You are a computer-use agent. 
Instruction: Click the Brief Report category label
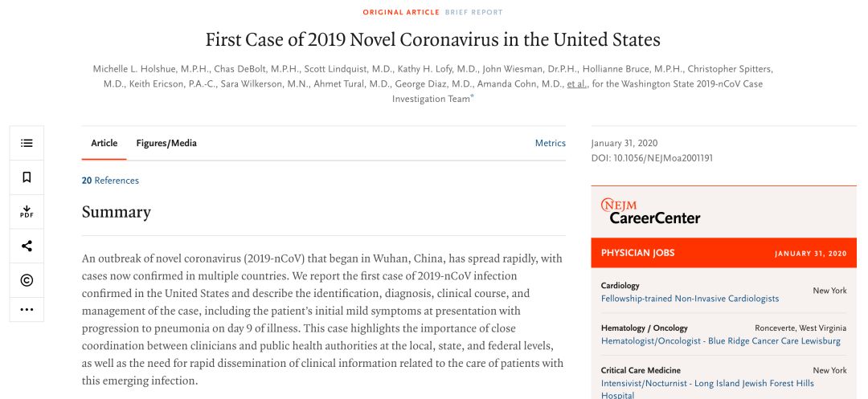click(473, 12)
